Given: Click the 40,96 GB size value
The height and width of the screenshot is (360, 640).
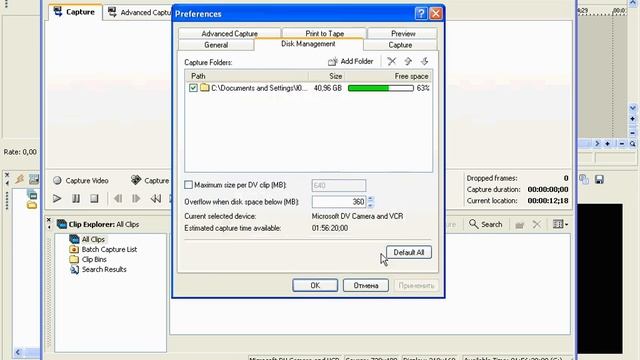Looking at the screenshot, I should (327, 88).
